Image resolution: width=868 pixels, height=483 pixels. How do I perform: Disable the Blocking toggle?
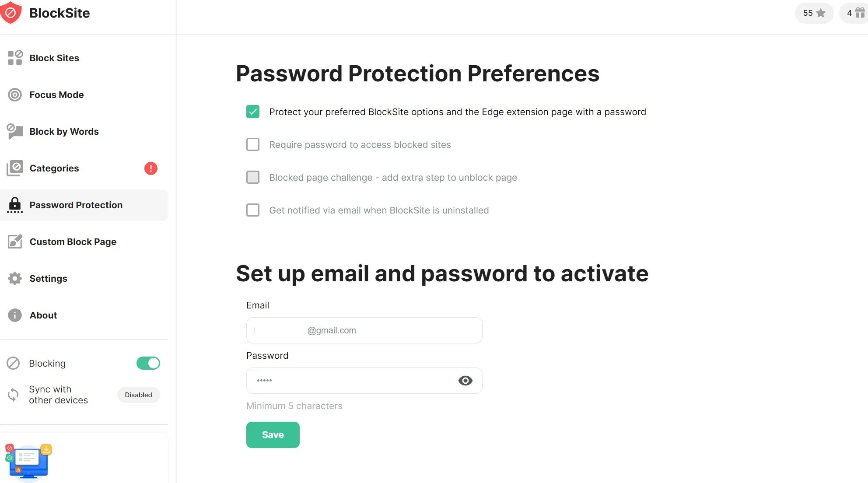[148, 363]
